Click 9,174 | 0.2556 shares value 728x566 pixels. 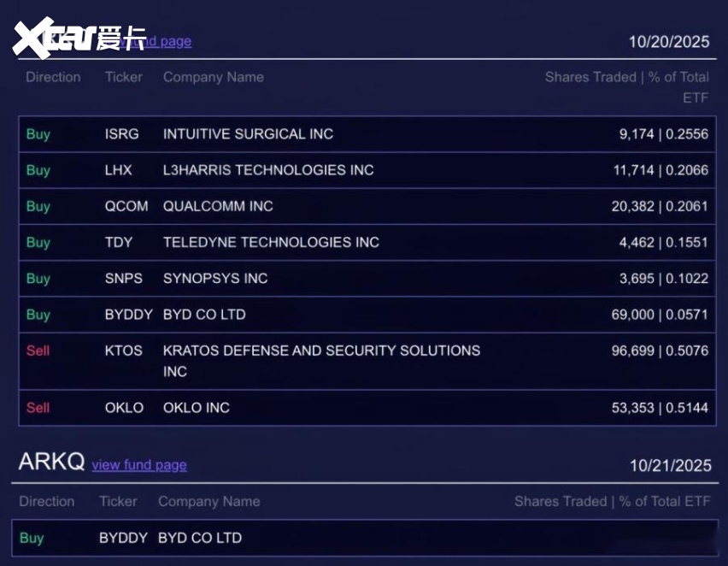[663, 134]
